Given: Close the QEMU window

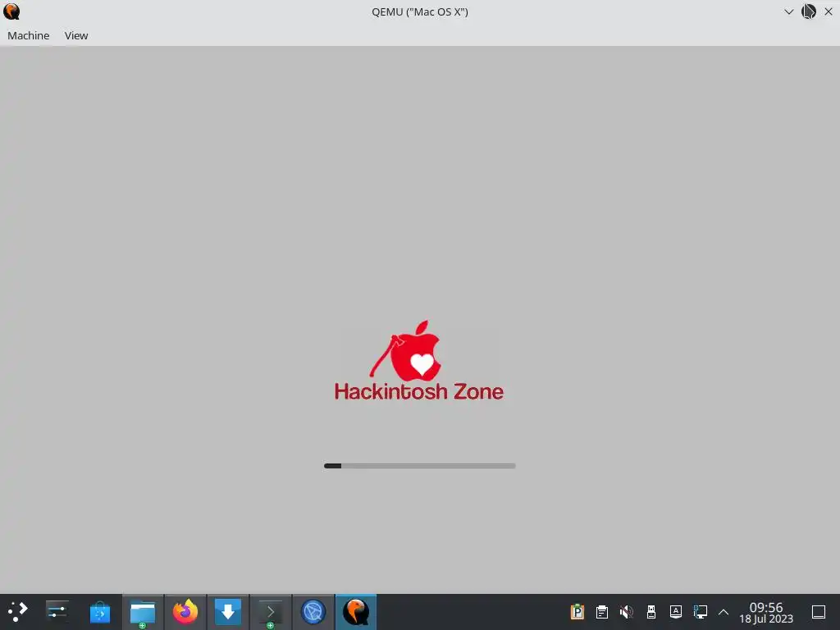Looking at the screenshot, I should pyautogui.click(x=829, y=11).
